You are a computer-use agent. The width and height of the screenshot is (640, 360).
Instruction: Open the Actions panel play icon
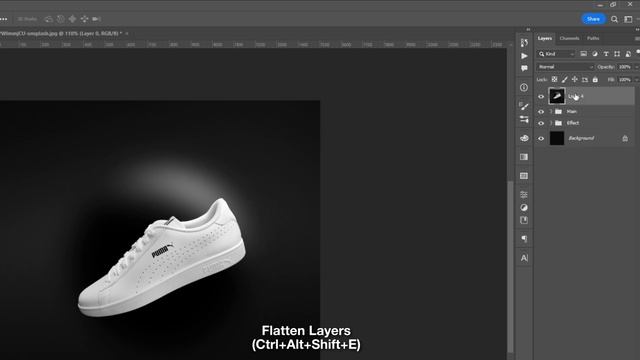(524, 56)
